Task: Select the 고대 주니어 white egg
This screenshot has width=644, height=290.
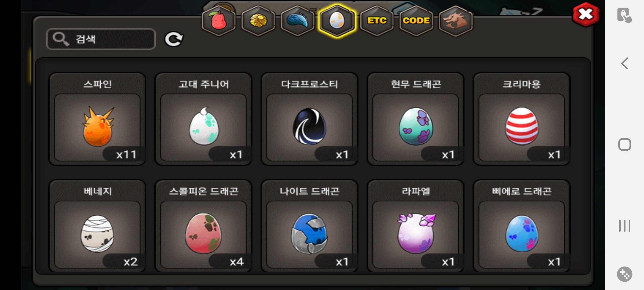Action: coord(203,119)
